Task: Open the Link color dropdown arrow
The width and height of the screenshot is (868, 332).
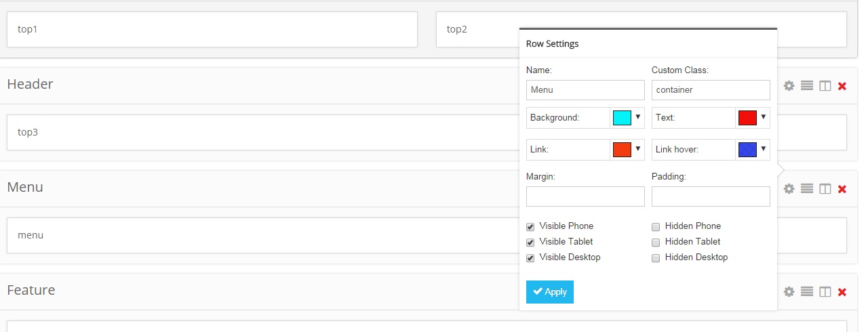Action: [638, 149]
